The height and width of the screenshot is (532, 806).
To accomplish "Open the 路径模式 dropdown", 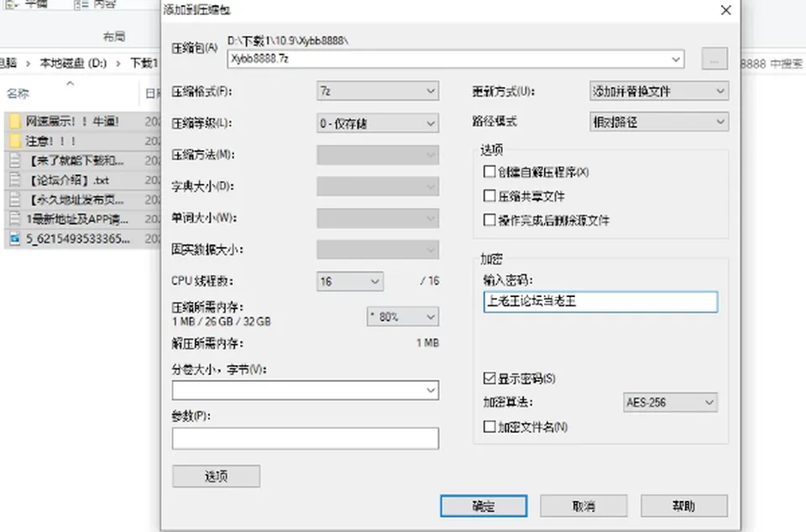I will (x=659, y=122).
